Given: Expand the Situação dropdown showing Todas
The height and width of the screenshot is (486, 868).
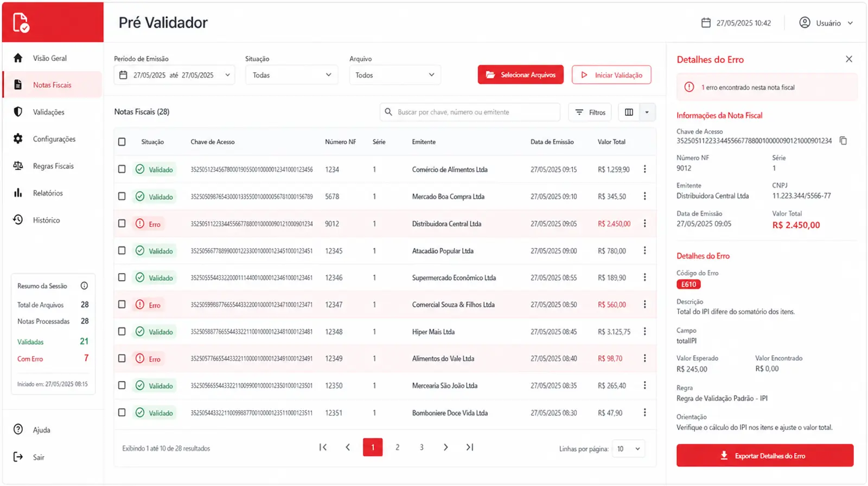Looking at the screenshot, I should point(291,75).
